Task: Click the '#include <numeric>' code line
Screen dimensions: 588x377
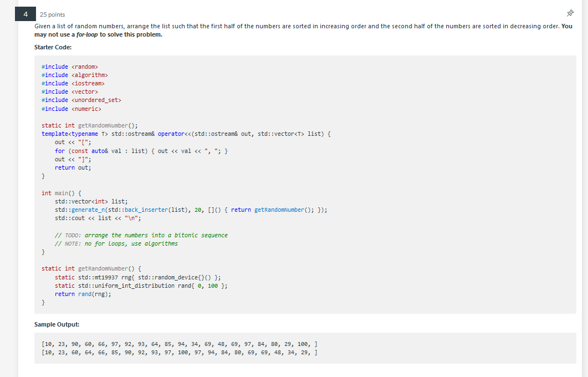Action: tap(71, 109)
